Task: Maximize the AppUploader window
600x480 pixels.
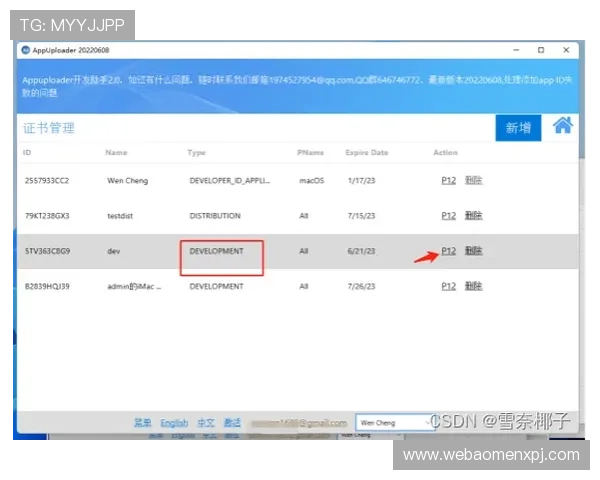Action: 541,50
